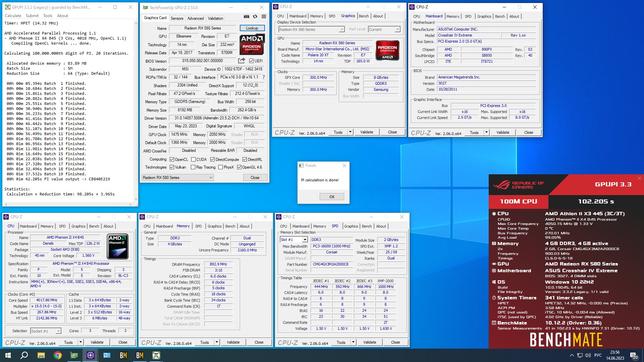Switch to Bench tab in CPU-Z Graphics window
The width and height of the screenshot is (644, 362).
[x=364, y=16]
